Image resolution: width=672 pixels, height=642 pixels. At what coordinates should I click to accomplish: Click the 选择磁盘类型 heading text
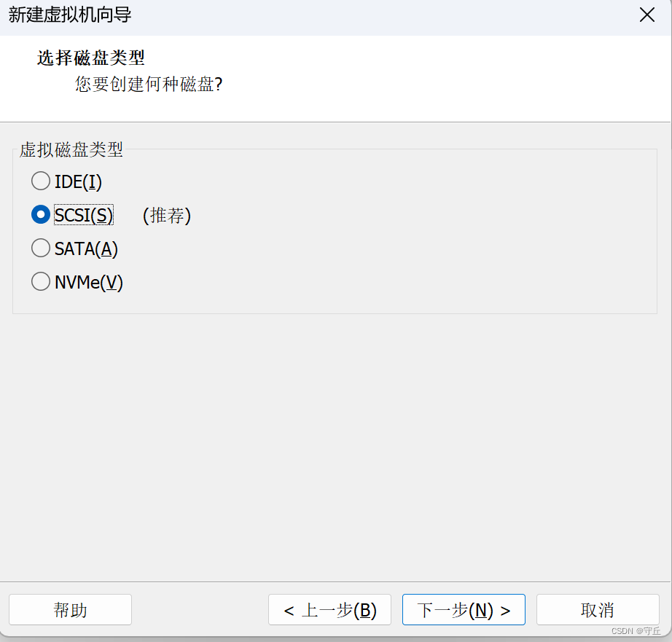[90, 58]
